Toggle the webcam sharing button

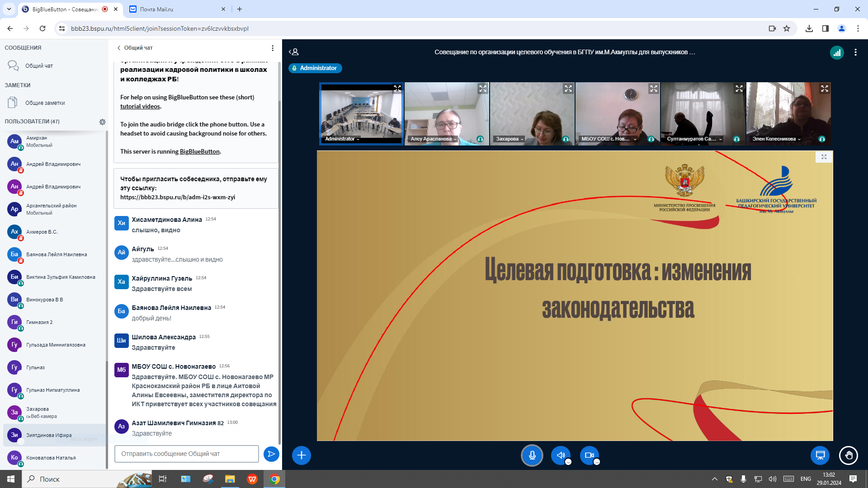(589, 455)
